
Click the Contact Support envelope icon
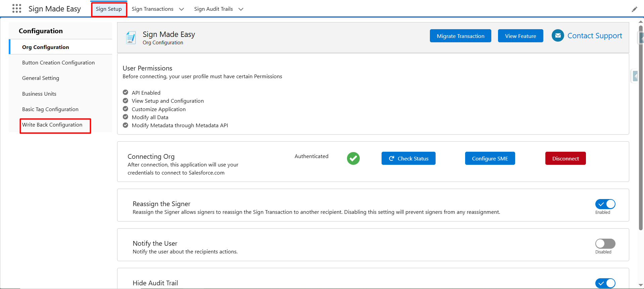[x=558, y=36]
